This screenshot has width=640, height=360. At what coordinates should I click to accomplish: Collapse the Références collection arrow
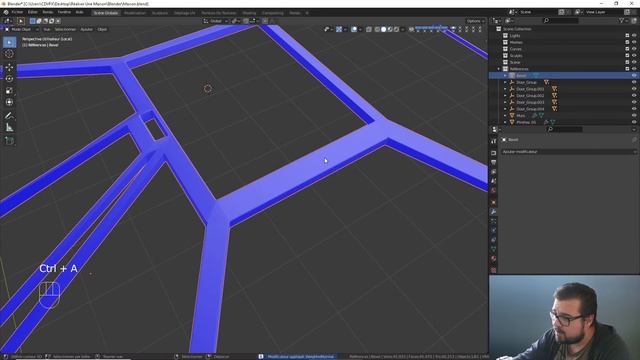point(499,69)
